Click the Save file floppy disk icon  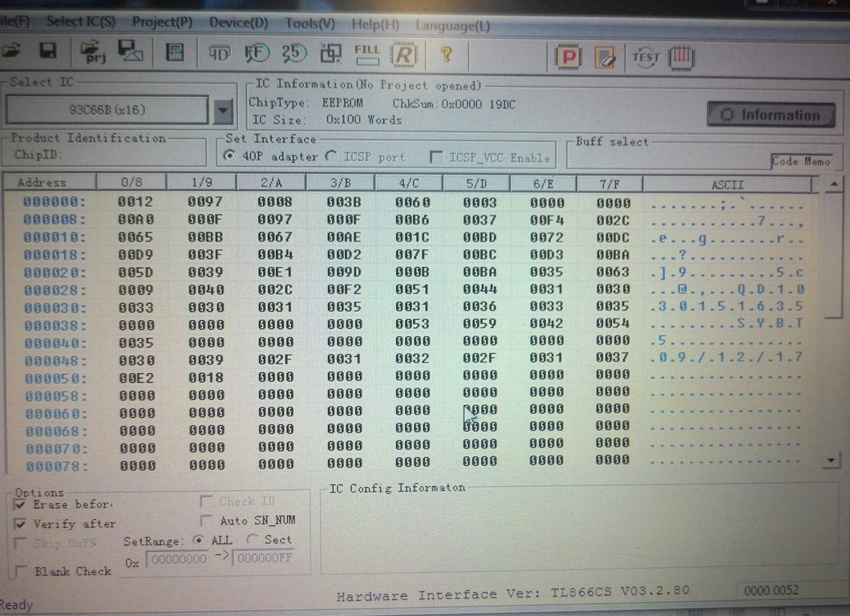point(48,52)
